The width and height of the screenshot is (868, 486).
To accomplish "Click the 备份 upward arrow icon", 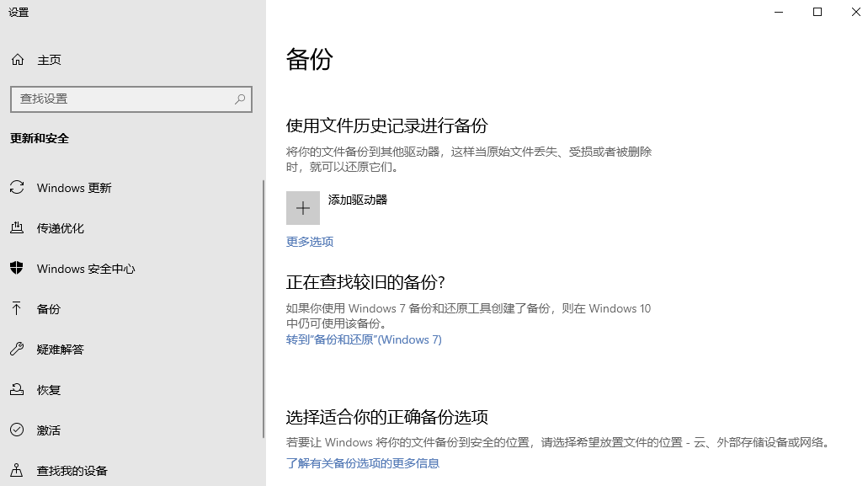I will click(x=17, y=309).
